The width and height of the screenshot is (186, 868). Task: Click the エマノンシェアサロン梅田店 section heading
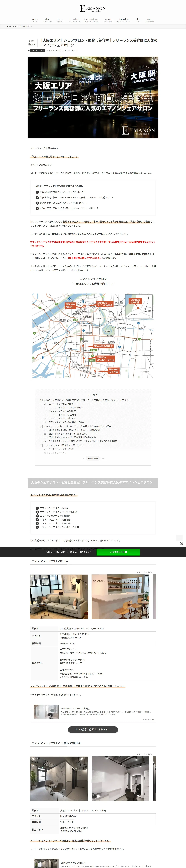(x=50, y=561)
